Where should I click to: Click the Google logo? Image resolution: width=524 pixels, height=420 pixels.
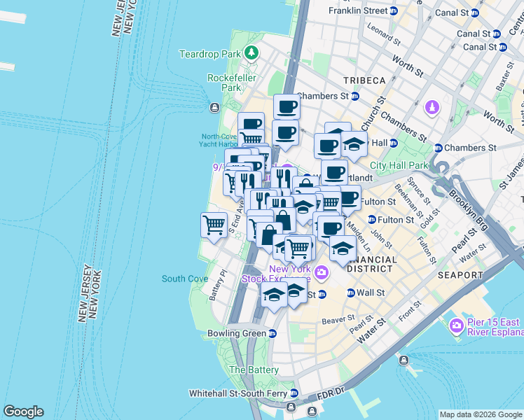tap(23, 412)
